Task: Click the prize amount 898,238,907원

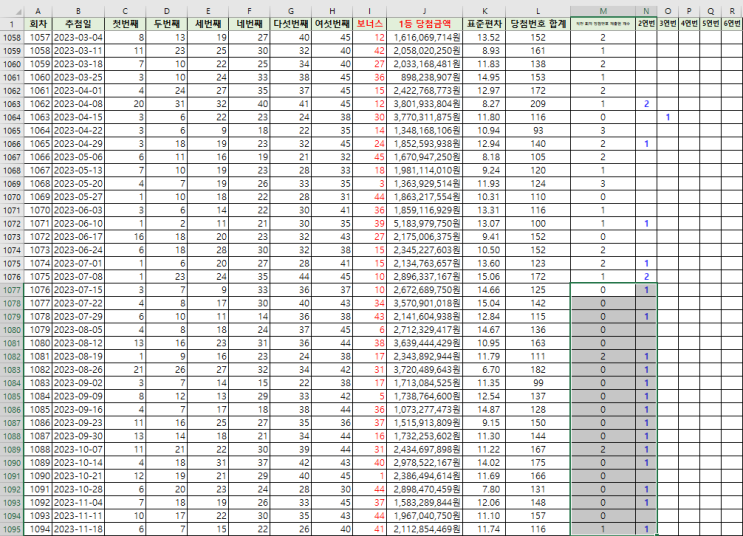Action: 425,77
